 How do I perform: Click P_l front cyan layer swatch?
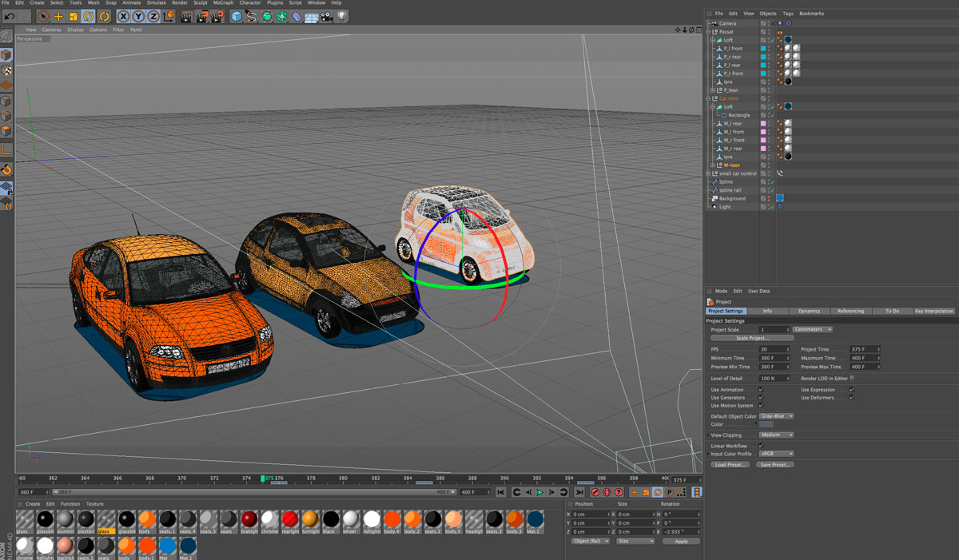(x=763, y=49)
